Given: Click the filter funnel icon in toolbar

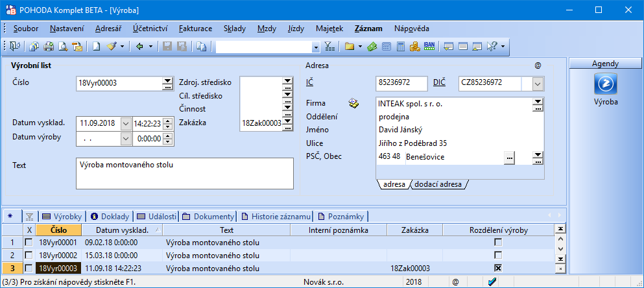Looking at the screenshot, I should click(329, 47).
